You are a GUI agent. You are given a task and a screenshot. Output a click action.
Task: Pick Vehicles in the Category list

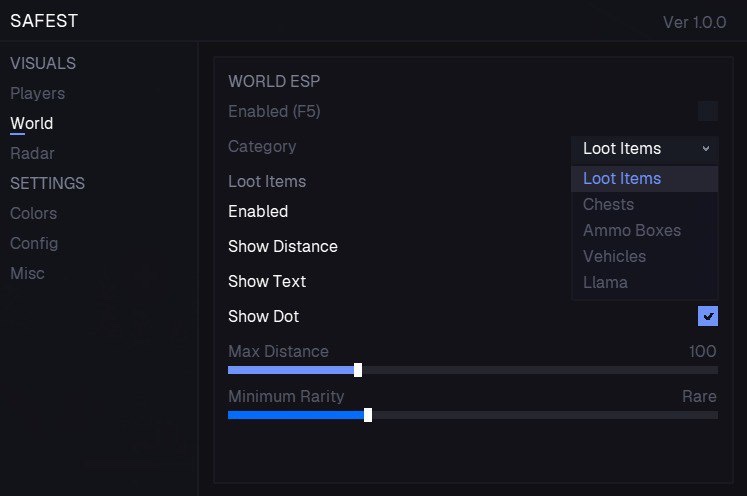(x=614, y=256)
